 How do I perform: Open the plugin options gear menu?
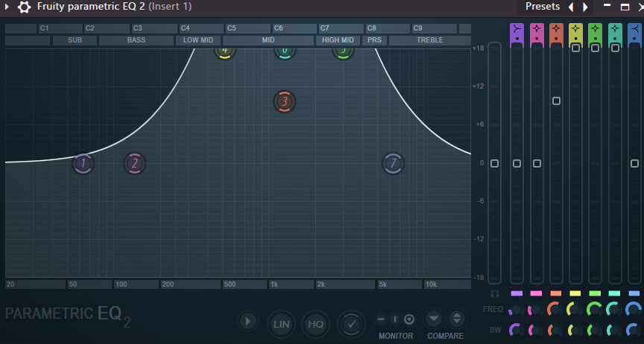[24, 7]
